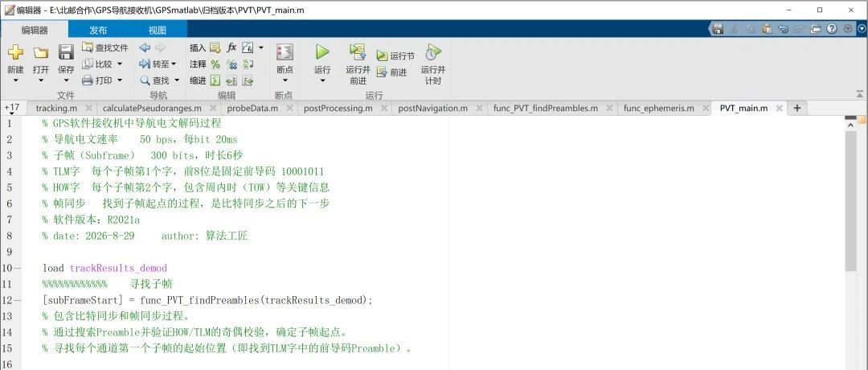Go back with the navigation left arrow
This screenshot has height=370, width=868.
tap(145, 47)
